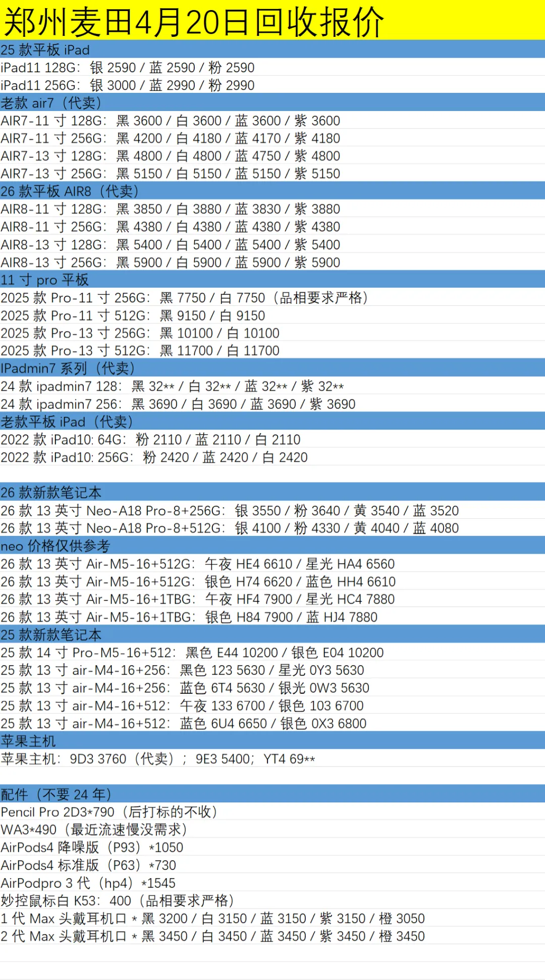Select the 配件（不要 24 年）header
This screenshot has height=980, width=545.
(272, 794)
